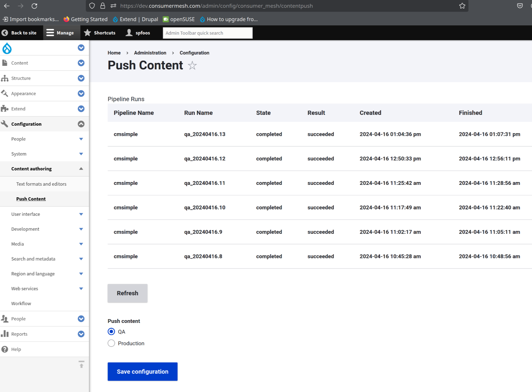Click the Extend puzzle icon
532x392 pixels.
click(5, 108)
